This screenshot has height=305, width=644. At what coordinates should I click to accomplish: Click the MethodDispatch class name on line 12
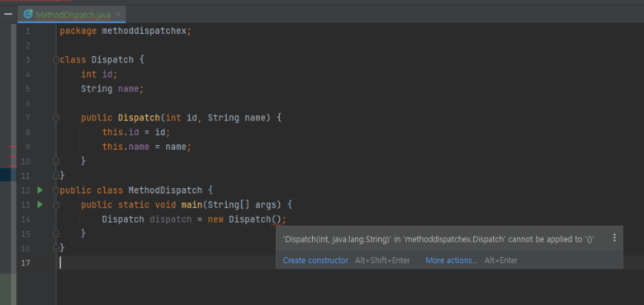165,190
